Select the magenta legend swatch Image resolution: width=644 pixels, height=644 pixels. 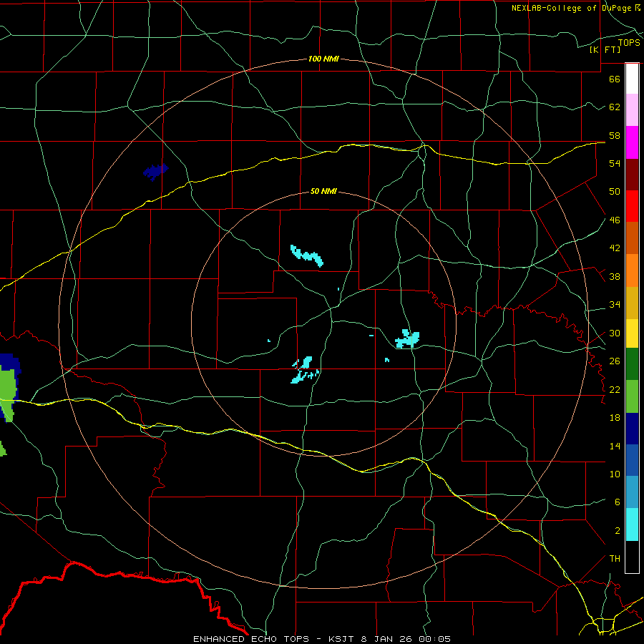(x=632, y=142)
